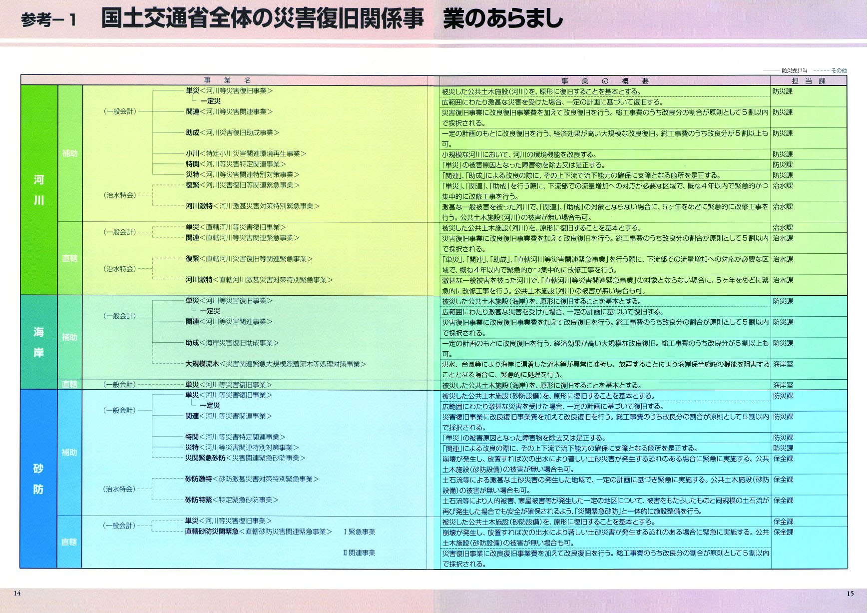The image size is (868, 613).
Task: Click 直轄 label in the 河川 section
Action: 69,258
